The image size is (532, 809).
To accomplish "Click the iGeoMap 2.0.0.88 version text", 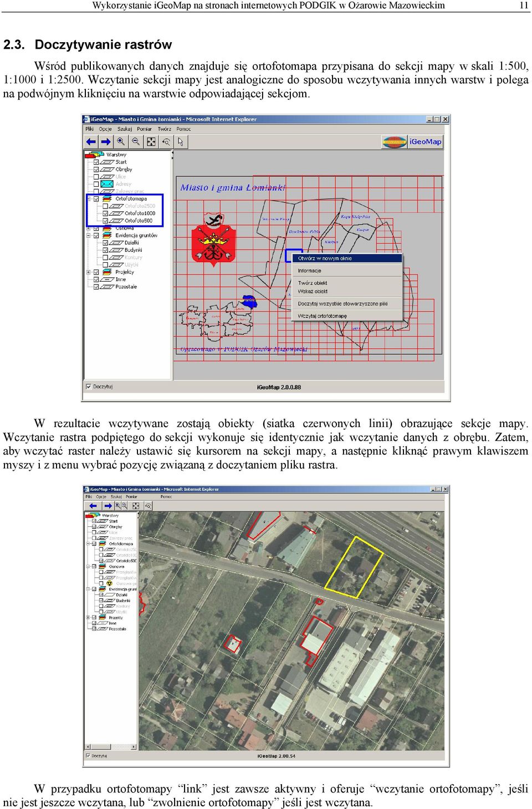I will point(279,387).
